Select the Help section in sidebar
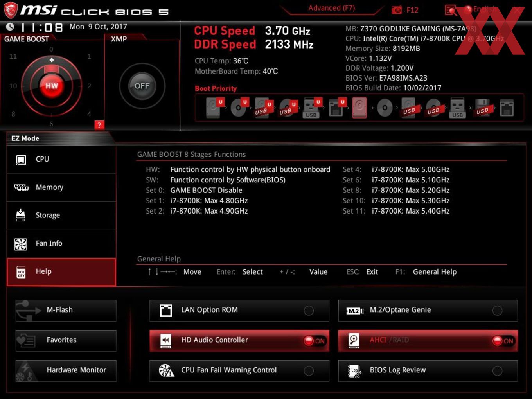The width and height of the screenshot is (532, 399). pos(61,271)
